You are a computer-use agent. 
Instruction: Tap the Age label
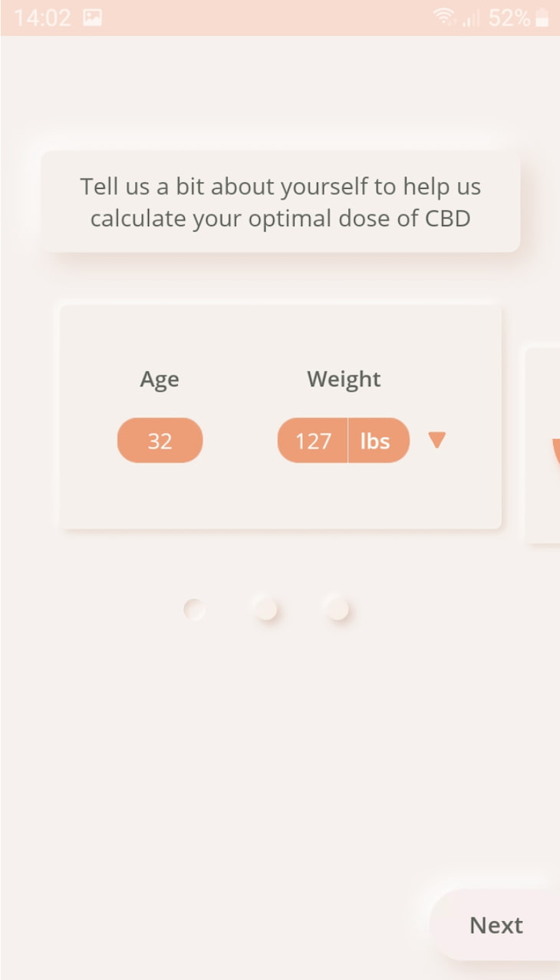pos(160,379)
